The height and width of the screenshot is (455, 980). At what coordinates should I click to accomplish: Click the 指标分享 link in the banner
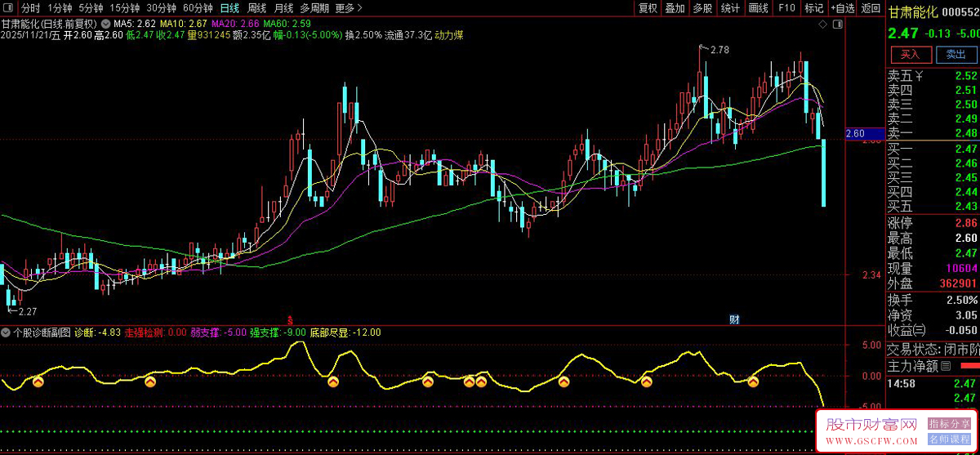(946, 424)
